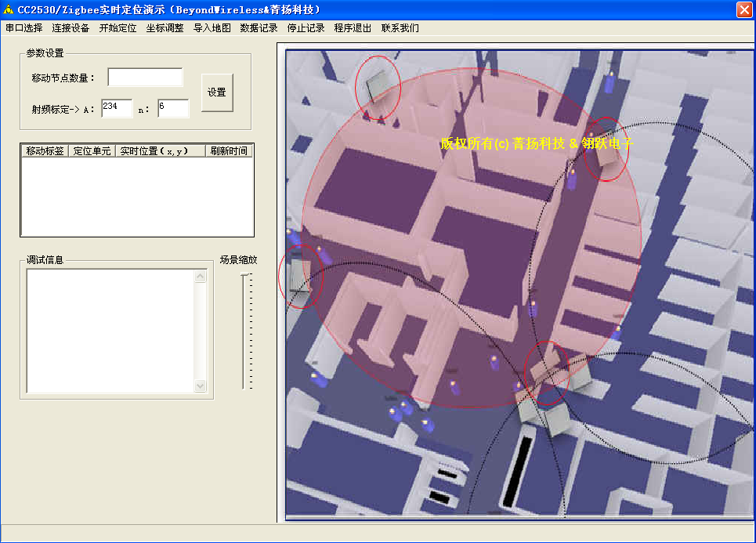Screen dimensions: 756x543
Task: Click the 开始定位 menu item
Action: click(x=118, y=28)
